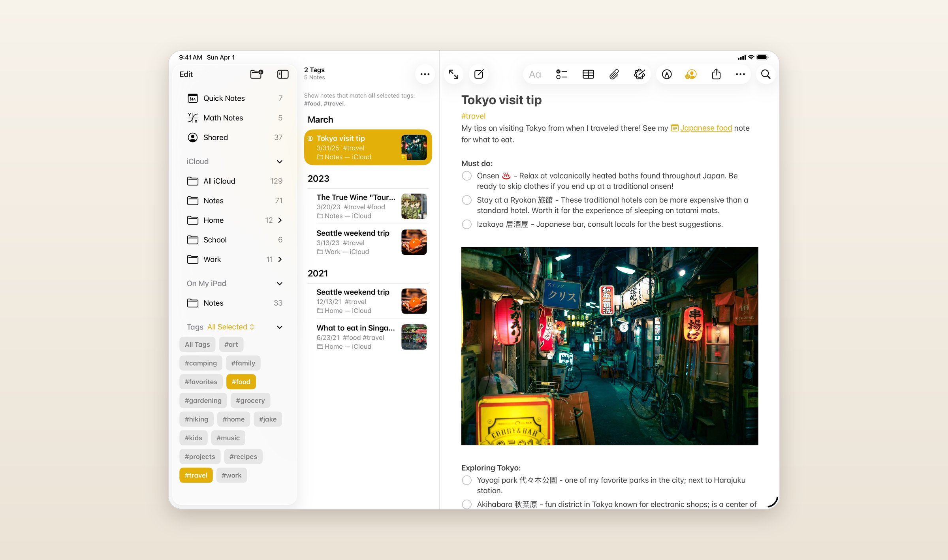
Task: Open the All Selected tag match dropdown
Action: [x=231, y=327]
